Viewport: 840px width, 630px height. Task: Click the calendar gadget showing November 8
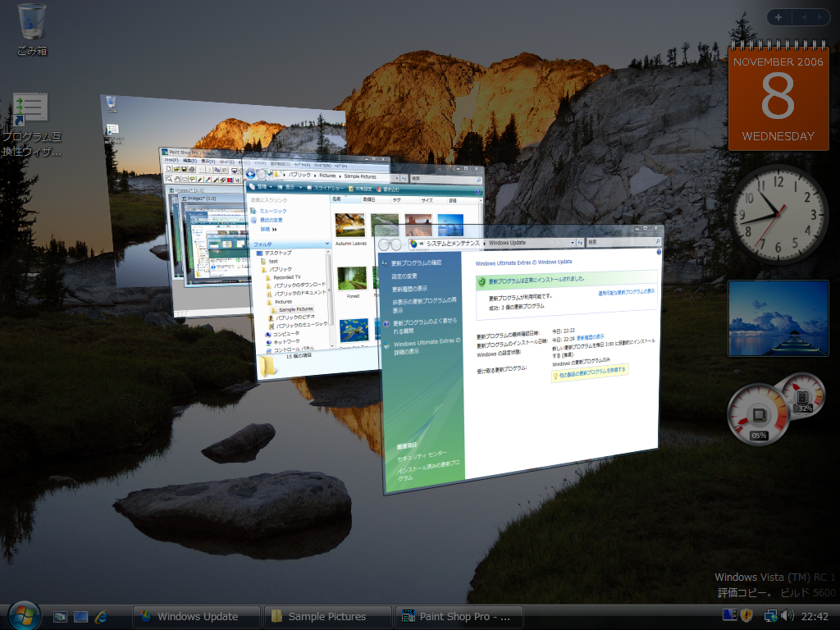coord(778,98)
